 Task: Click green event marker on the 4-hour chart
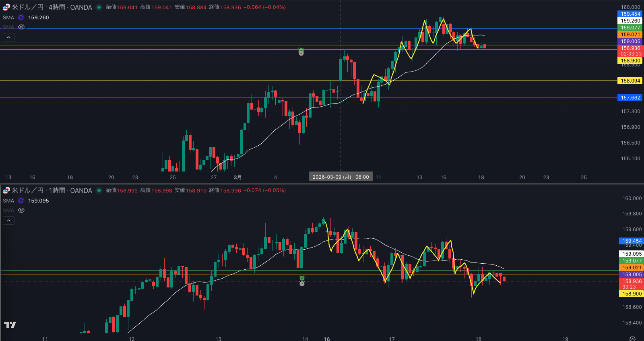click(x=301, y=50)
